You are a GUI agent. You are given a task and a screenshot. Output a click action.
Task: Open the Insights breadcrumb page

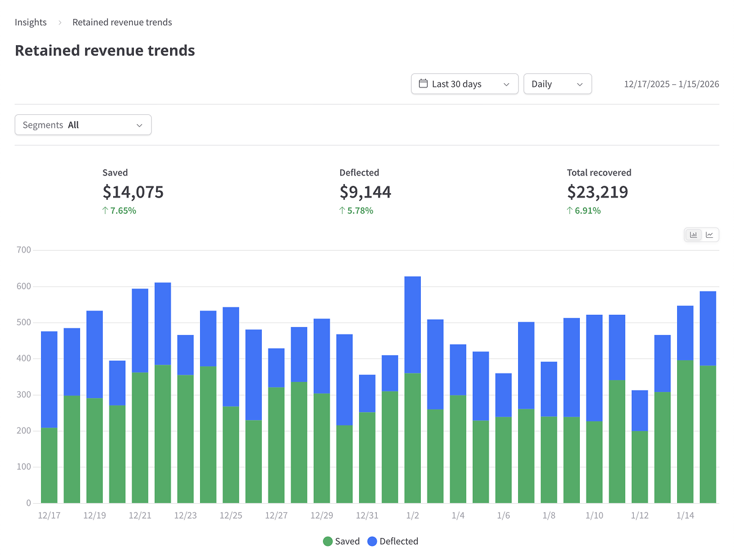31,21
